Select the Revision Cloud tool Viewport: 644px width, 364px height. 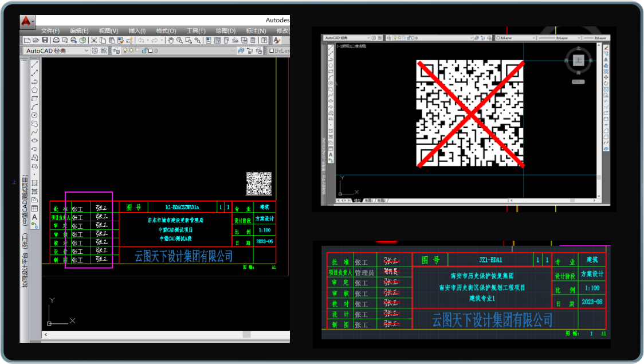(35, 124)
